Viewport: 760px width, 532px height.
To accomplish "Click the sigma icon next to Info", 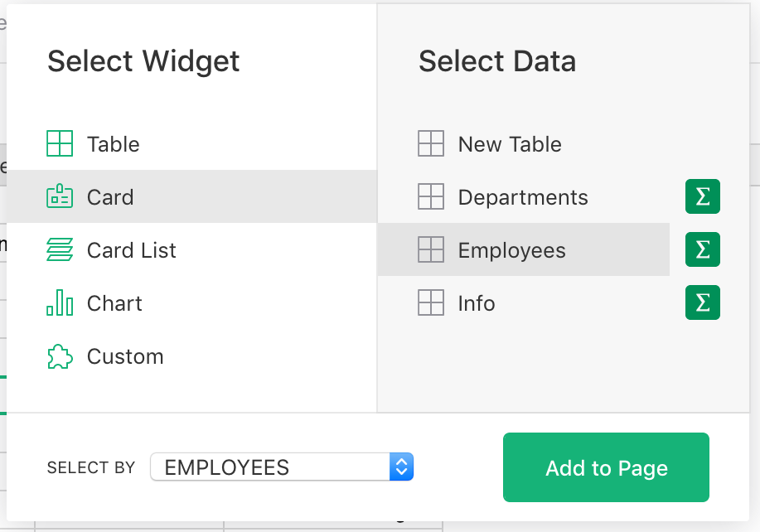I will click(x=702, y=302).
